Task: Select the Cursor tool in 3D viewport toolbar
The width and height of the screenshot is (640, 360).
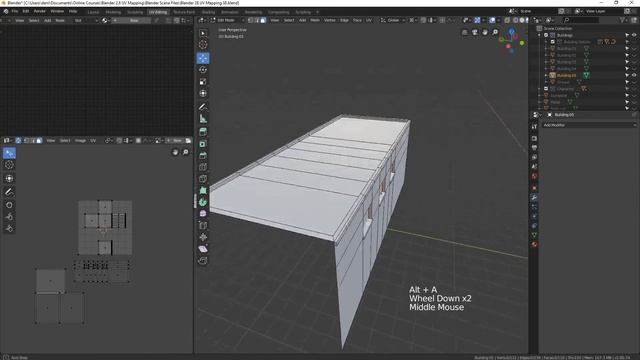Action: 203,45
